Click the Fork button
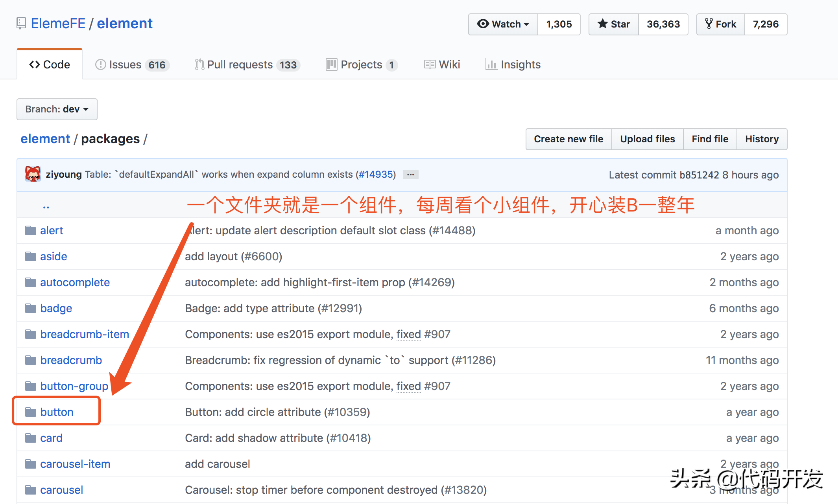This screenshot has width=838, height=504. 721,24
